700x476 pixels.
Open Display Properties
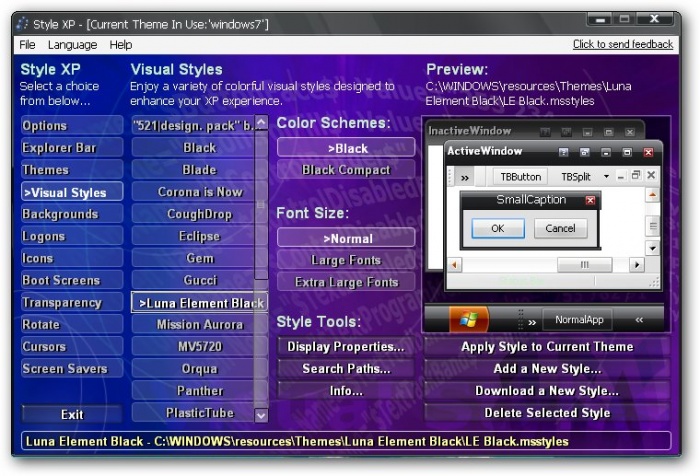pos(346,347)
